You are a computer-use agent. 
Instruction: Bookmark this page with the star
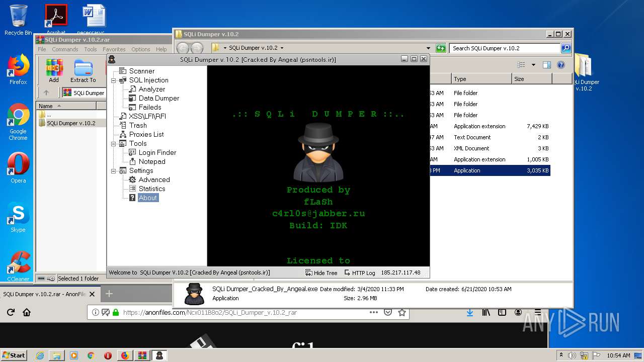401,312
